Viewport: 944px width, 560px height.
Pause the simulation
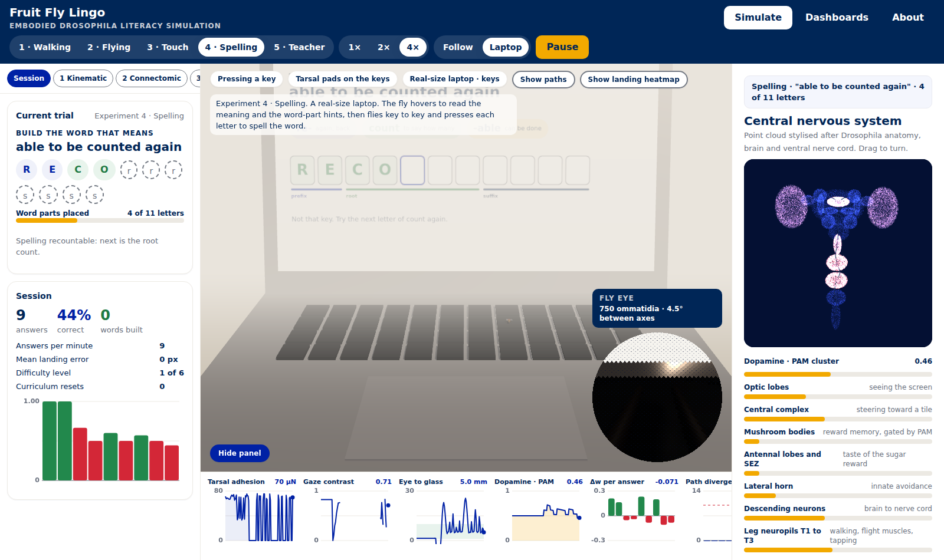click(x=562, y=47)
